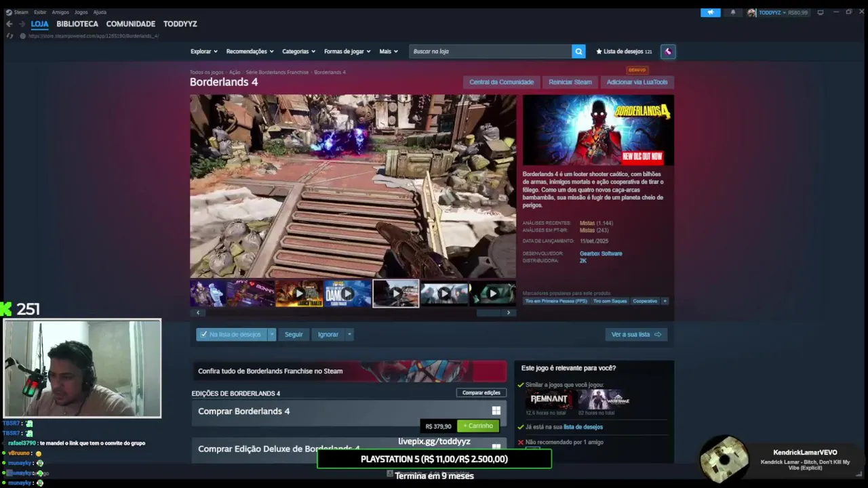Click the media strip scrollbar track
Image resolution: width=868 pixels, height=488 pixels.
[353, 312]
